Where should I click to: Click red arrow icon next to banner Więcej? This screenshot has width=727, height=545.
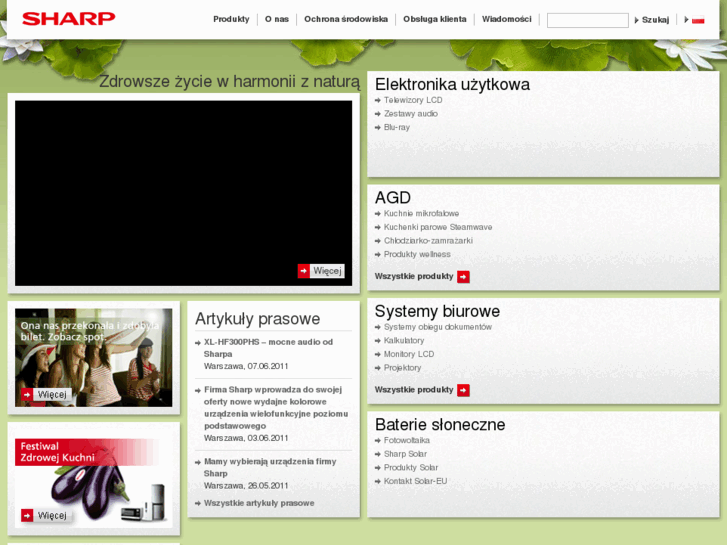coord(304,271)
